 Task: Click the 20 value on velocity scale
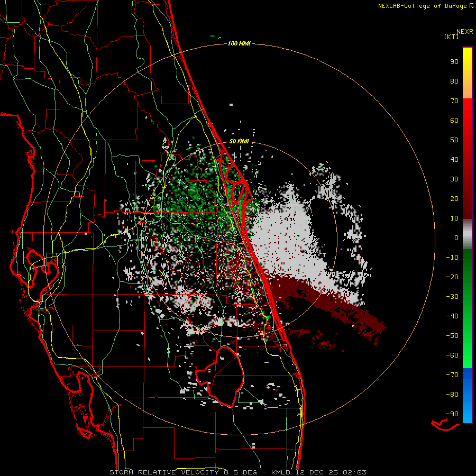tap(454, 198)
